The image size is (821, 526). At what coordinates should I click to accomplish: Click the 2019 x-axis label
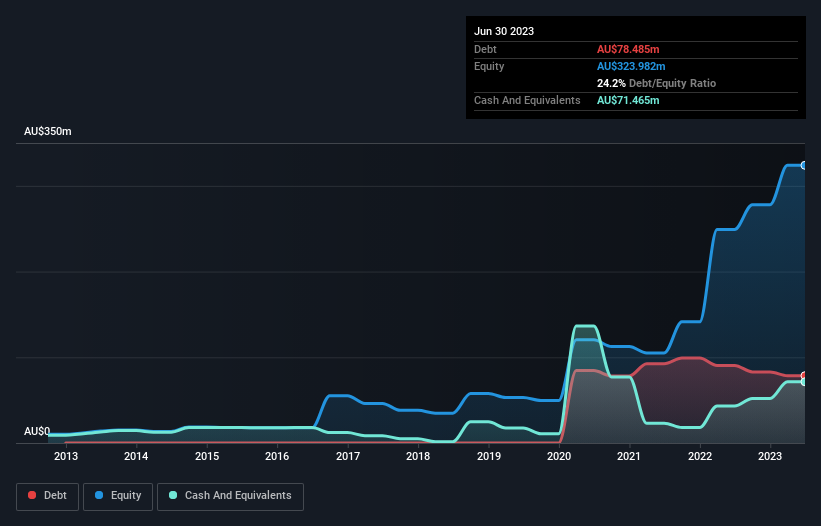pyautogui.click(x=489, y=456)
